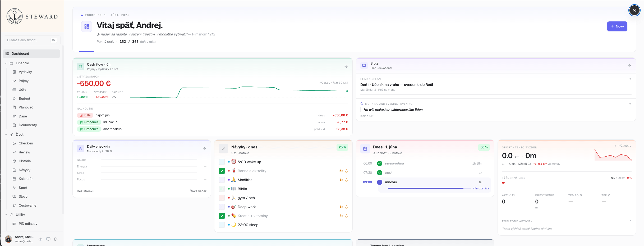644x246 pixels.
Task: Open the Život sidebar group label
Action: (20, 135)
